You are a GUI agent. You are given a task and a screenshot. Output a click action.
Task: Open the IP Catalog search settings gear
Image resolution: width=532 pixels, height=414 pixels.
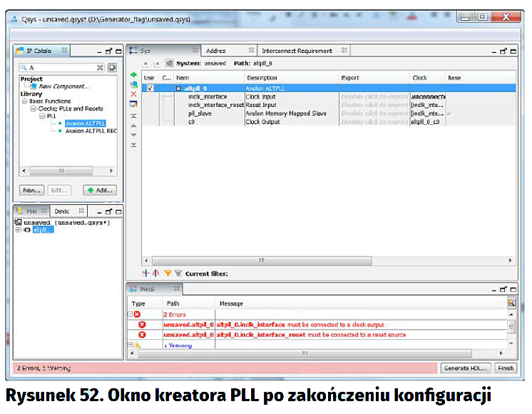112,68
